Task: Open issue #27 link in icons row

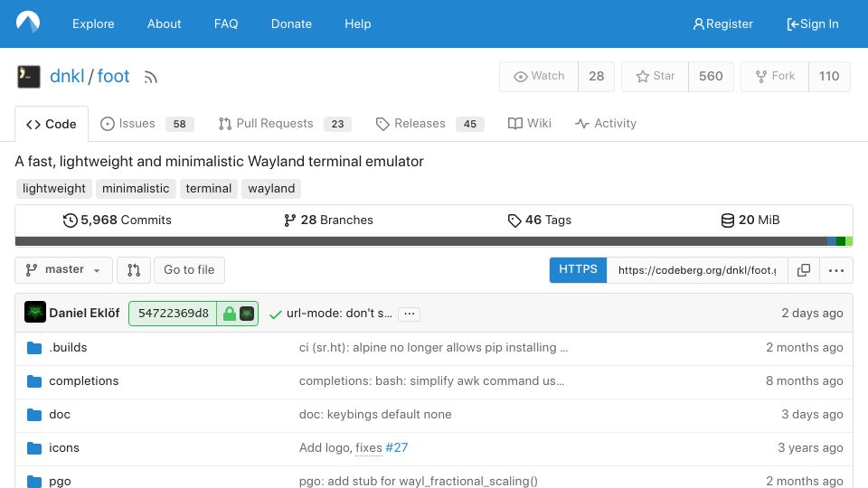Action: click(x=396, y=447)
